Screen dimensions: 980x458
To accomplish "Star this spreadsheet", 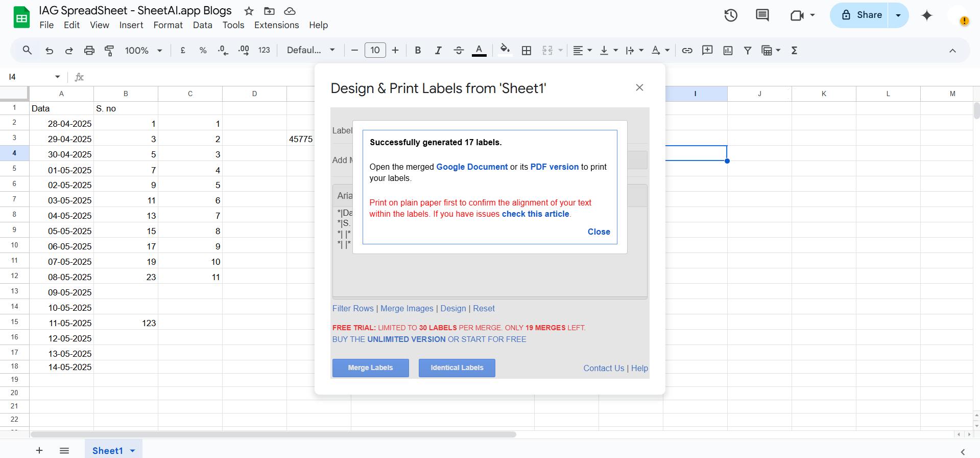I will pyautogui.click(x=249, y=11).
